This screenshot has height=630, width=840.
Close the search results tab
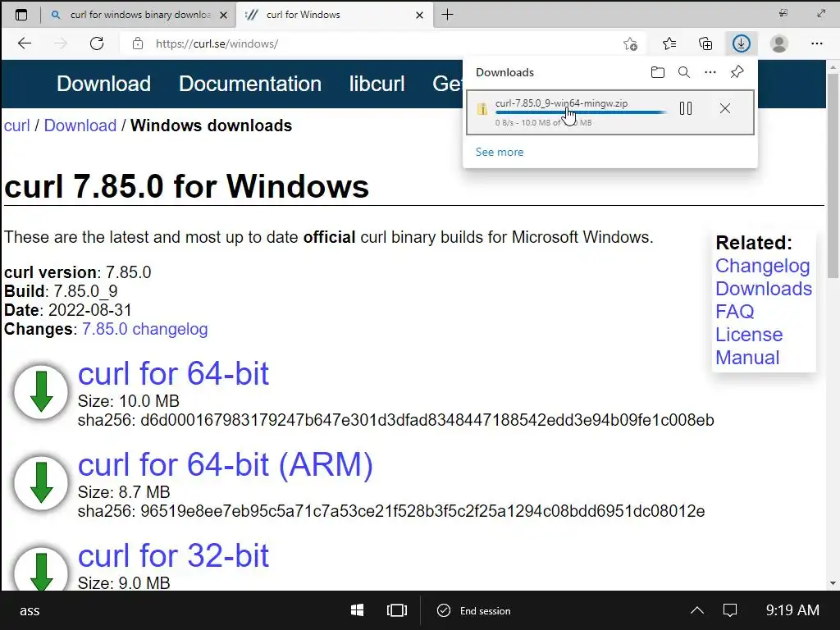[223, 15]
